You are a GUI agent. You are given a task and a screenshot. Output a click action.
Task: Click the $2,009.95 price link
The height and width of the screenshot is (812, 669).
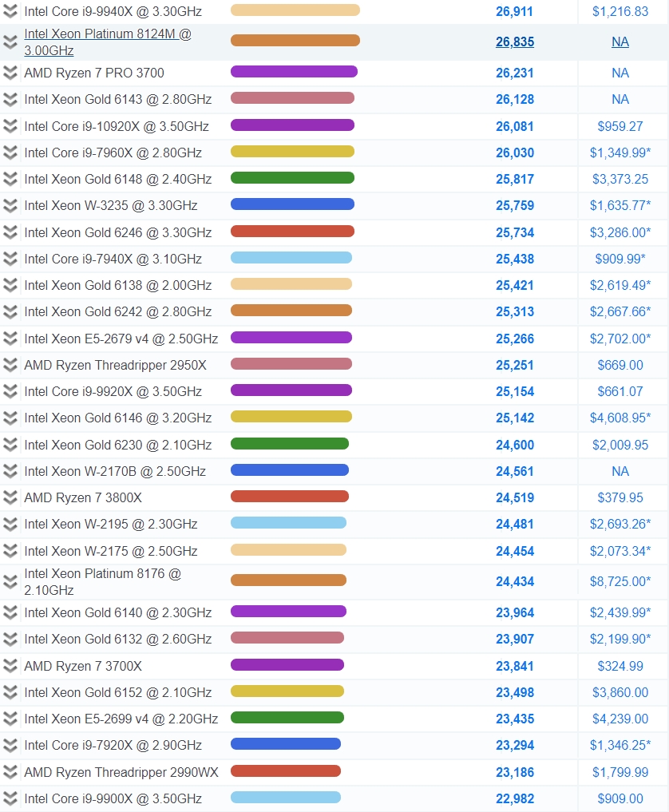coord(620,445)
